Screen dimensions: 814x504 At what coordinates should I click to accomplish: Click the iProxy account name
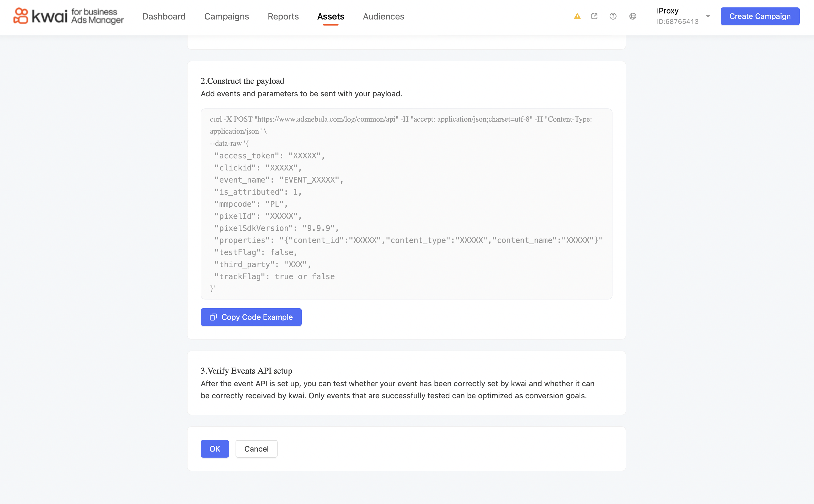click(667, 11)
